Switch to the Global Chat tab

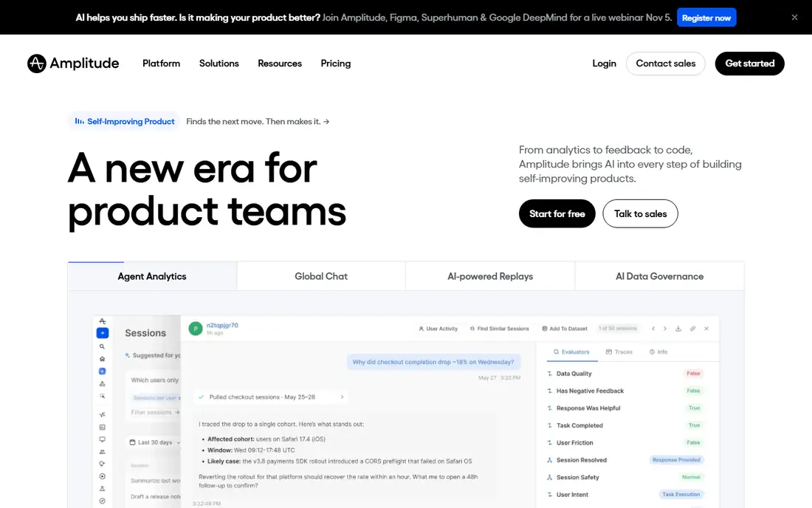pyautogui.click(x=321, y=276)
